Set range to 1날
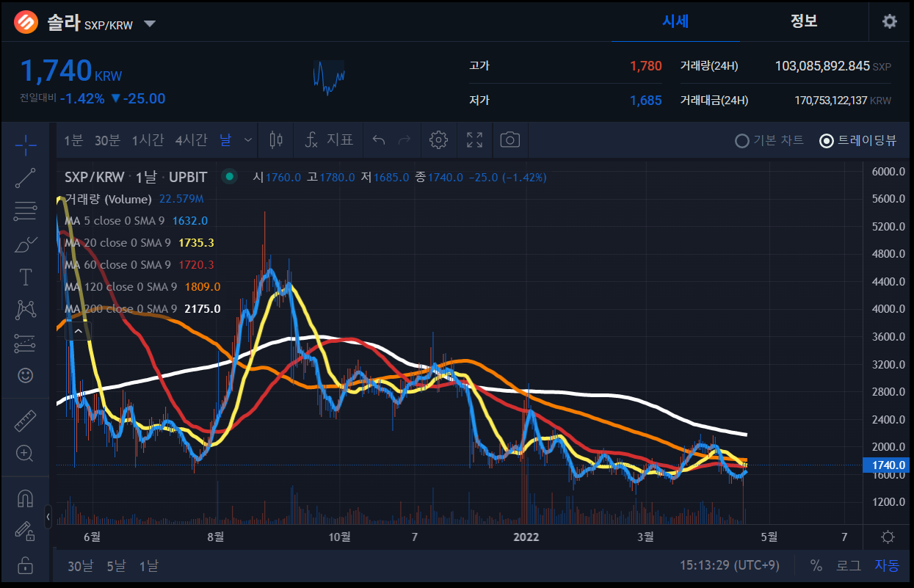Screen dimensions: 914x588 [148, 566]
